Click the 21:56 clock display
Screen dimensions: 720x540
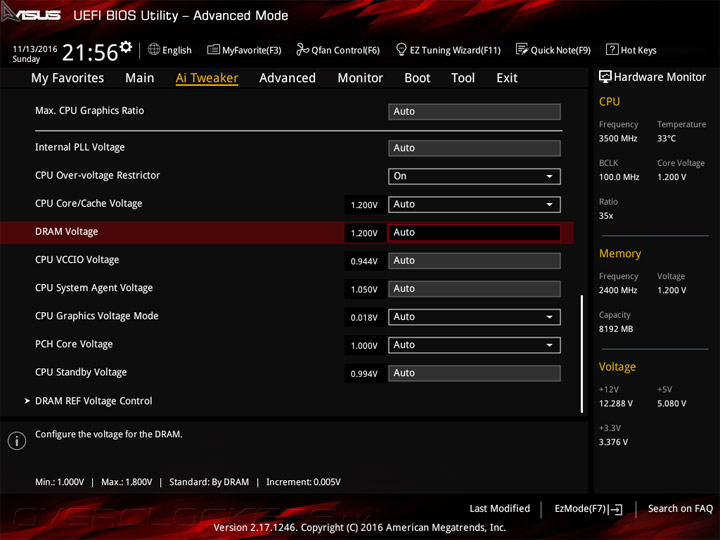pos(90,53)
